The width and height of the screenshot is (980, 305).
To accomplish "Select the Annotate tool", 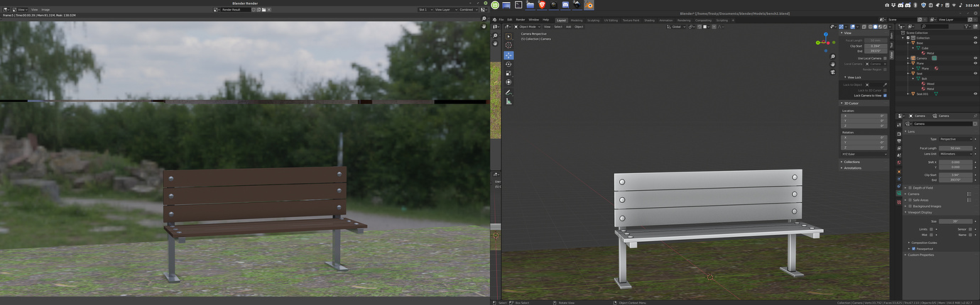I will [x=509, y=92].
